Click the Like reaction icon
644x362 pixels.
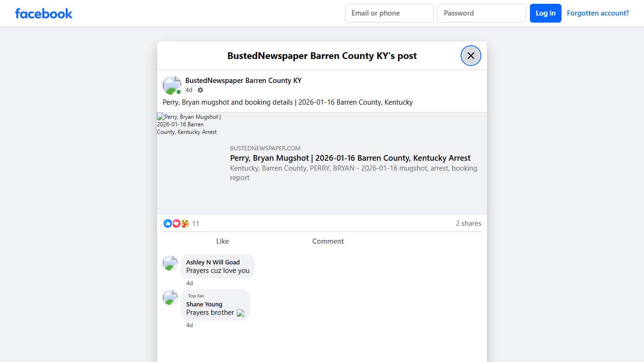(x=167, y=223)
